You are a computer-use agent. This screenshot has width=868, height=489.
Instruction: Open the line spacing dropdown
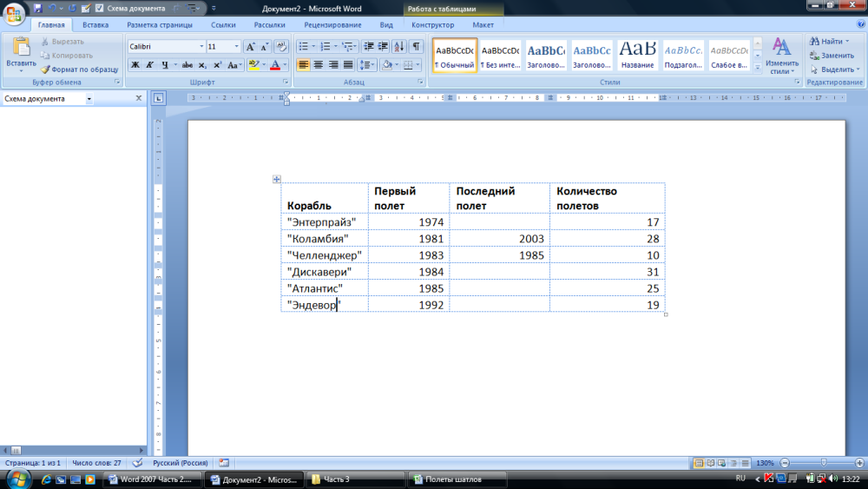pyautogui.click(x=367, y=65)
